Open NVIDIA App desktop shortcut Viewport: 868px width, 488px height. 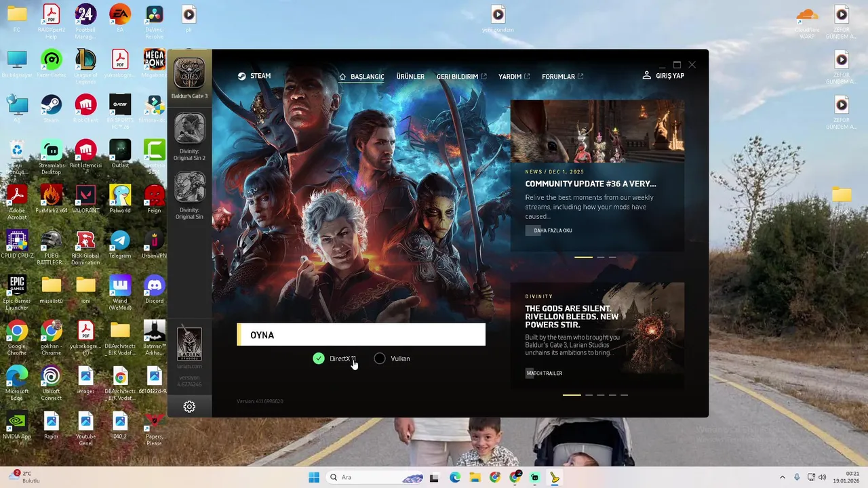[x=17, y=425]
